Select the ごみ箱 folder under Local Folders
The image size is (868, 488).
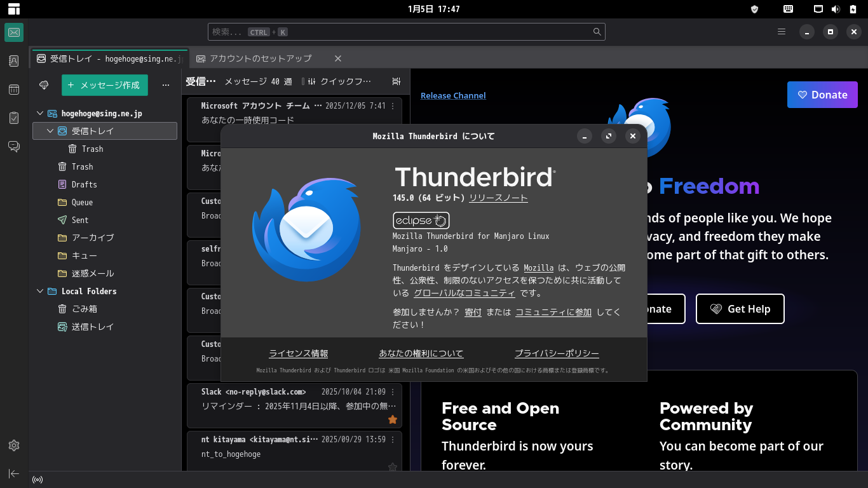click(x=105, y=309)
